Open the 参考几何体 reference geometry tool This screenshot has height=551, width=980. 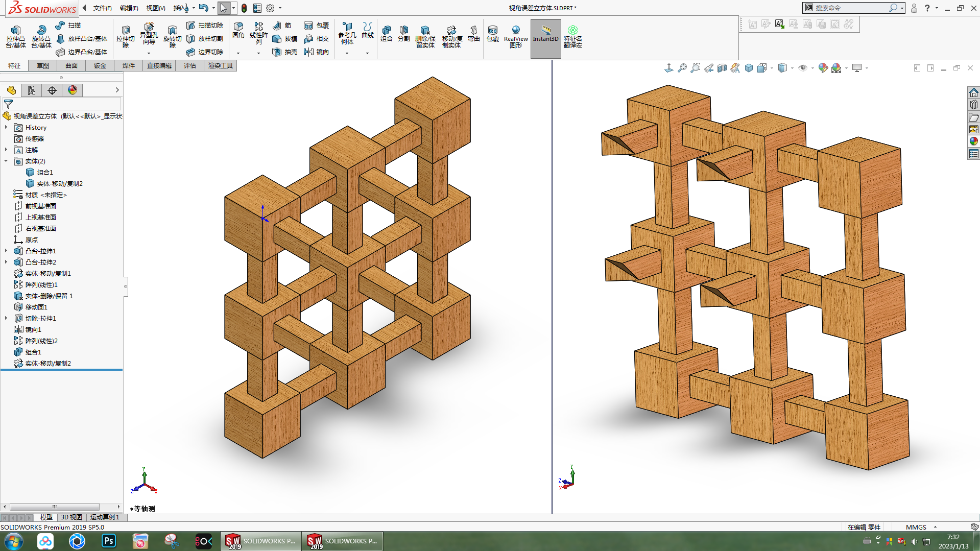347,33
